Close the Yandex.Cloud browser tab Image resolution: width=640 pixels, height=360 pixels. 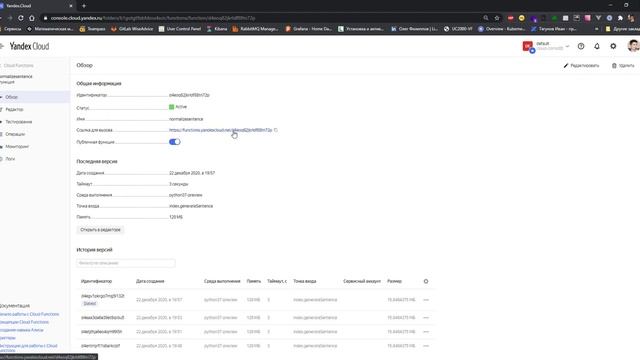click(71, 6)
